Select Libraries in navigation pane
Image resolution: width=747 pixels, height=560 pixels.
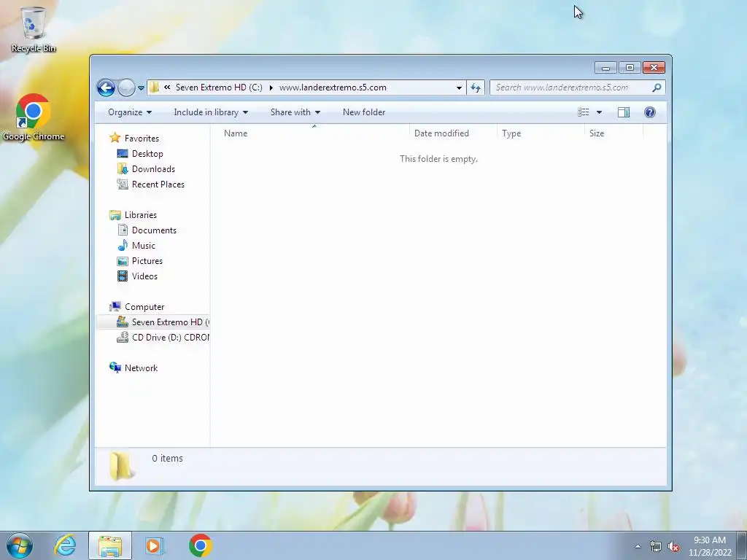click(141, 215)
